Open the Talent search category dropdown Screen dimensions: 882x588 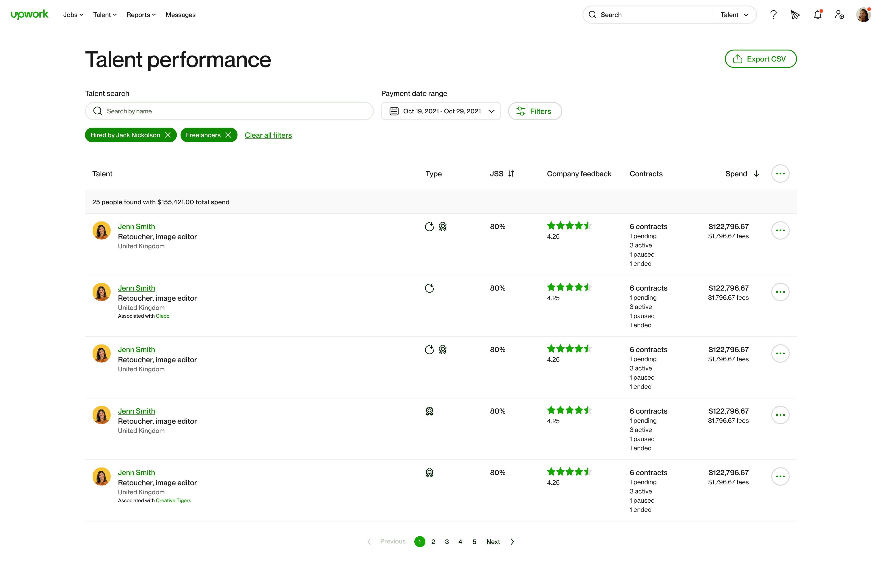(x=734, y=15)
